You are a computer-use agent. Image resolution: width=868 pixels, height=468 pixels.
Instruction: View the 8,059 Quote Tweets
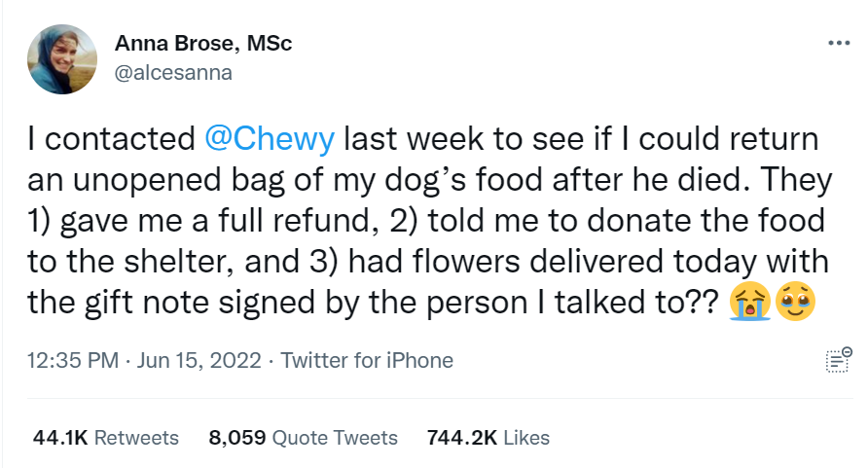click(304, 438)
